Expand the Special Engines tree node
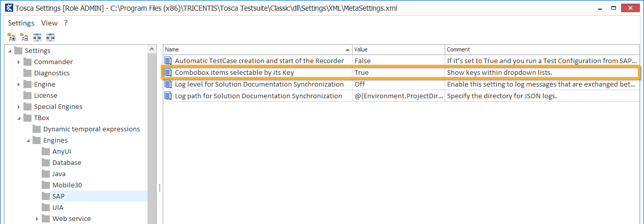Viewport: 644px width, 224px height. [19, 107]
